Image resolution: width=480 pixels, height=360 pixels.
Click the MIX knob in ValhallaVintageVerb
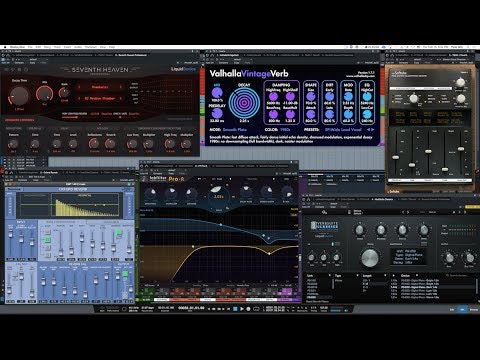(217, 92)
